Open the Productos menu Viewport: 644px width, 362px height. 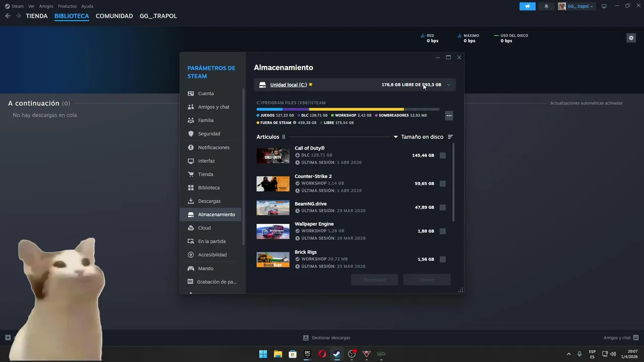tap(67, 6)
